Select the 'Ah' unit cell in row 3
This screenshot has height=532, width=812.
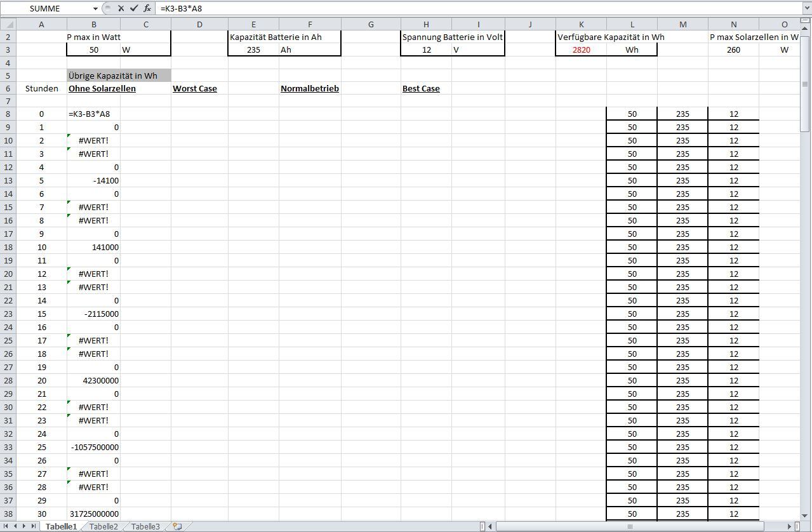310,50
